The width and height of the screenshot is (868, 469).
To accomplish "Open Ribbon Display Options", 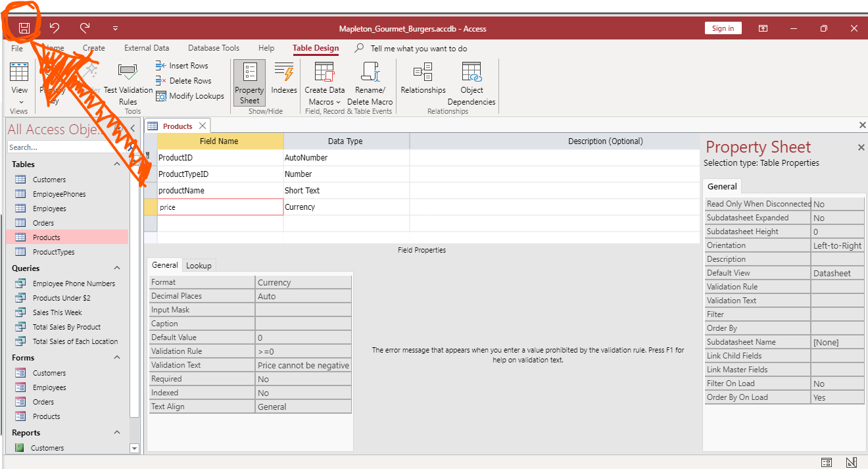I will [x=763, y=28].
